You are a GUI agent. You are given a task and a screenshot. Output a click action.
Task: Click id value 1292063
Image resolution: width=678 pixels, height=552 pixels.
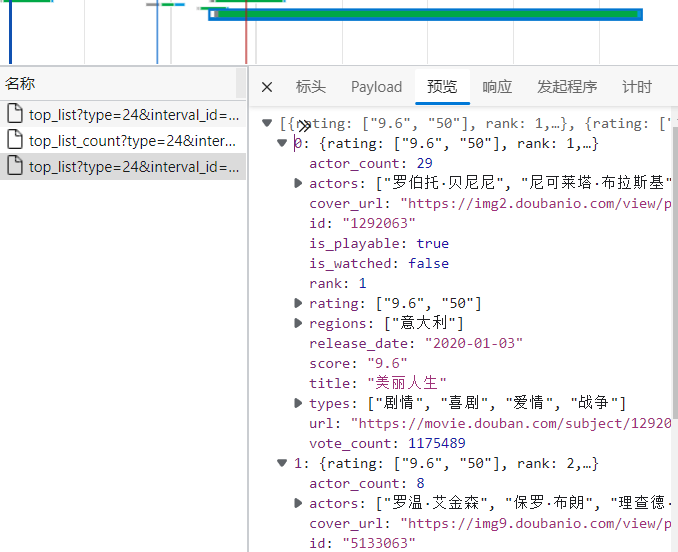(379, 223)
